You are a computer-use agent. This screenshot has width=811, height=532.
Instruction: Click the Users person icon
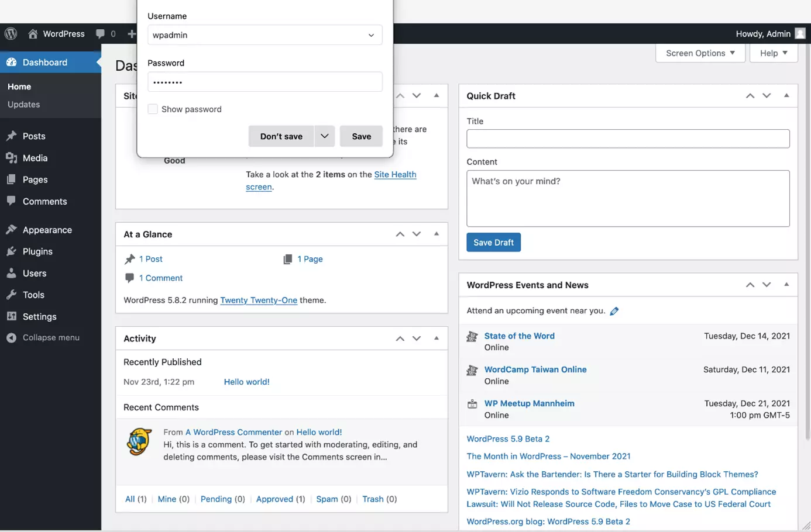[11, 273]
